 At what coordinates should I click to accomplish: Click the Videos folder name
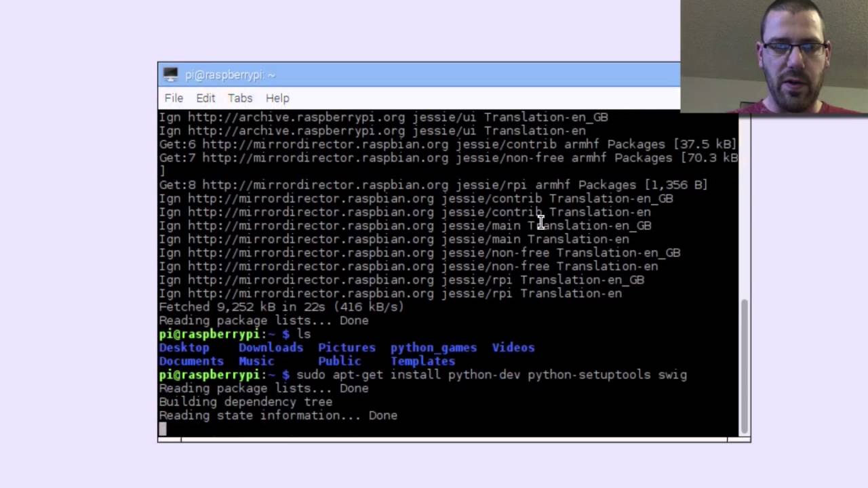(x=513, y=348)
